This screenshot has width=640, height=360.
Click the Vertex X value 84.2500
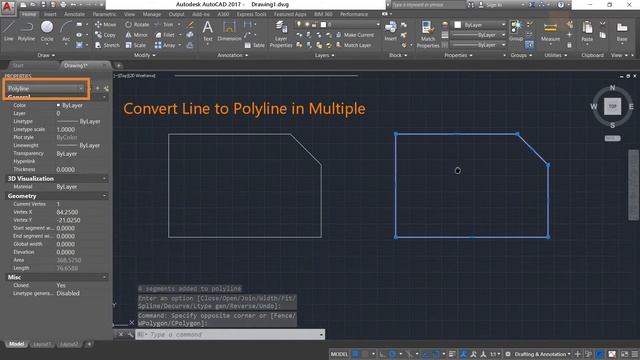click(67, 212)
